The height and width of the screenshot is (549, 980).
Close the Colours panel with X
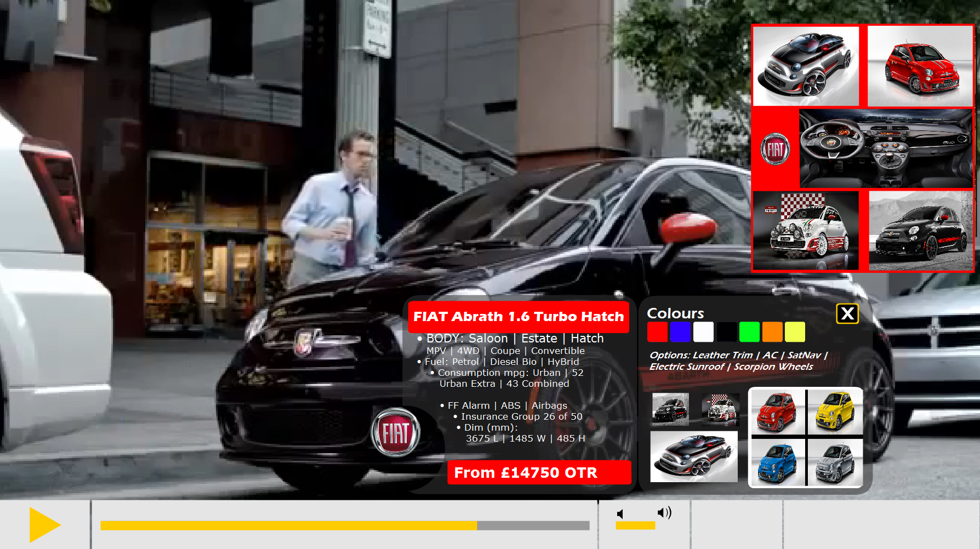847,313
